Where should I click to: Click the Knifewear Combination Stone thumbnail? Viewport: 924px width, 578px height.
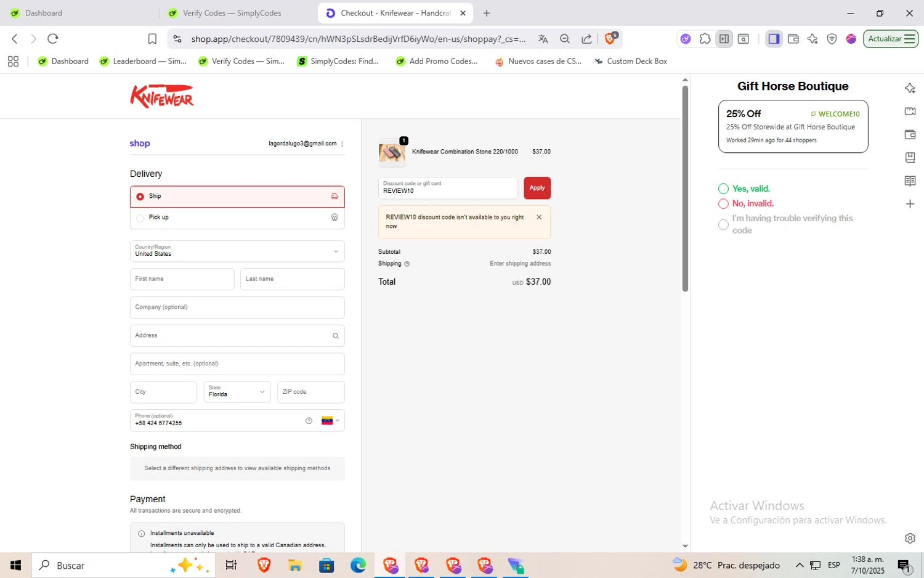click(392, 152)
